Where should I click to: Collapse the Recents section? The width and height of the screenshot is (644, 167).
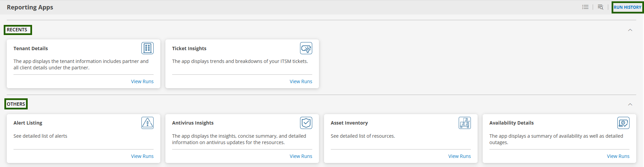(630, 30)
